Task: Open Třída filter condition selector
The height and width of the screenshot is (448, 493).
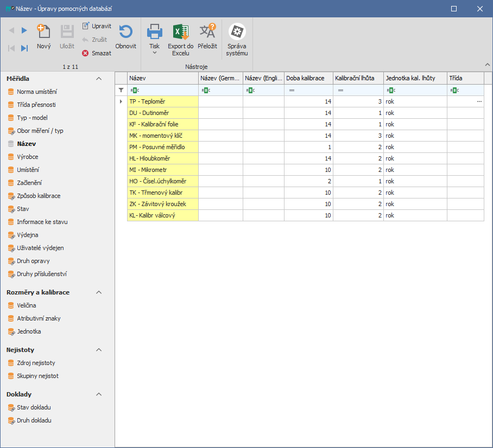Action: click(x=454, y=91)
